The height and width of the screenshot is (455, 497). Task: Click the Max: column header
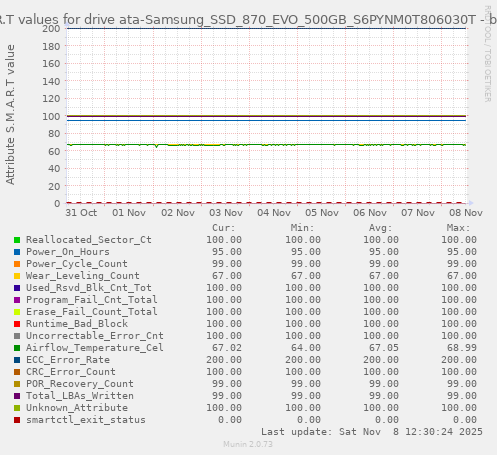click(x=458, y=228)
